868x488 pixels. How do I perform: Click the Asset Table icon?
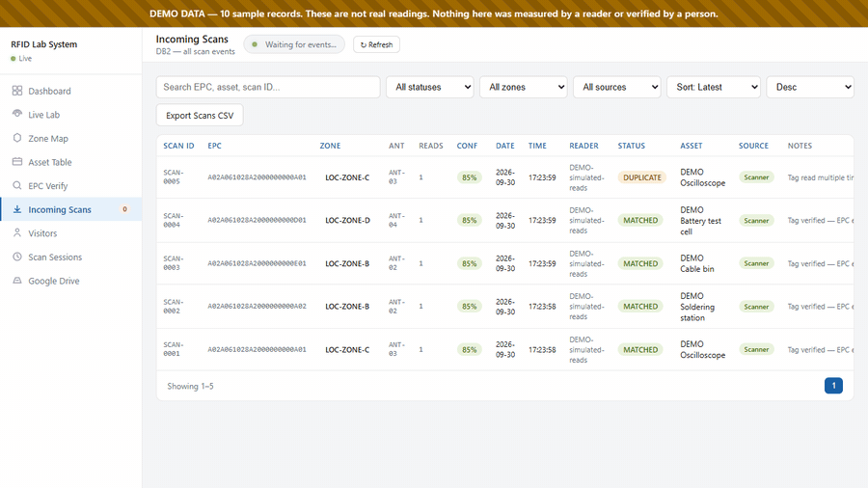pyautogui.click(x=17, y=162)
